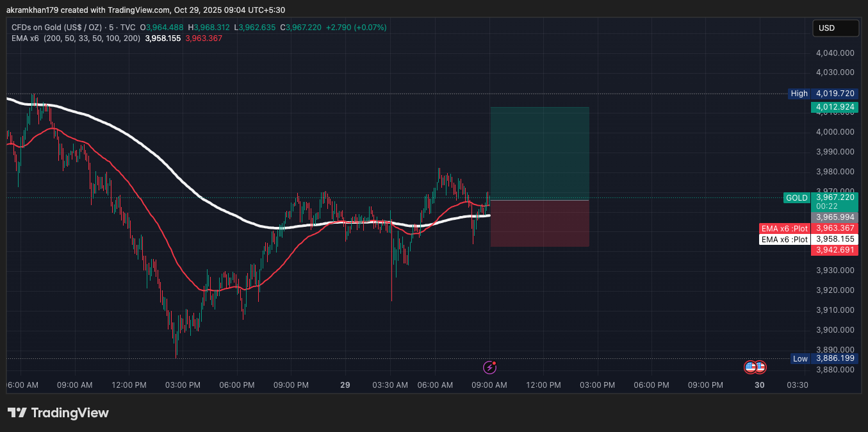
Task: Click the 09:00 AM timestamp on the time axis
Action: 74,385
